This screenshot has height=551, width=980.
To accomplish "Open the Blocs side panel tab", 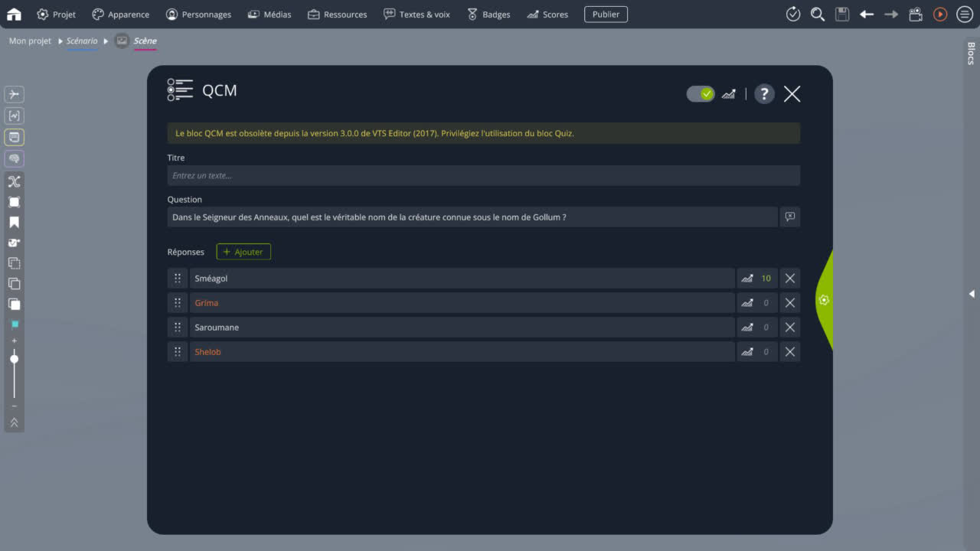I will [971, 54].
